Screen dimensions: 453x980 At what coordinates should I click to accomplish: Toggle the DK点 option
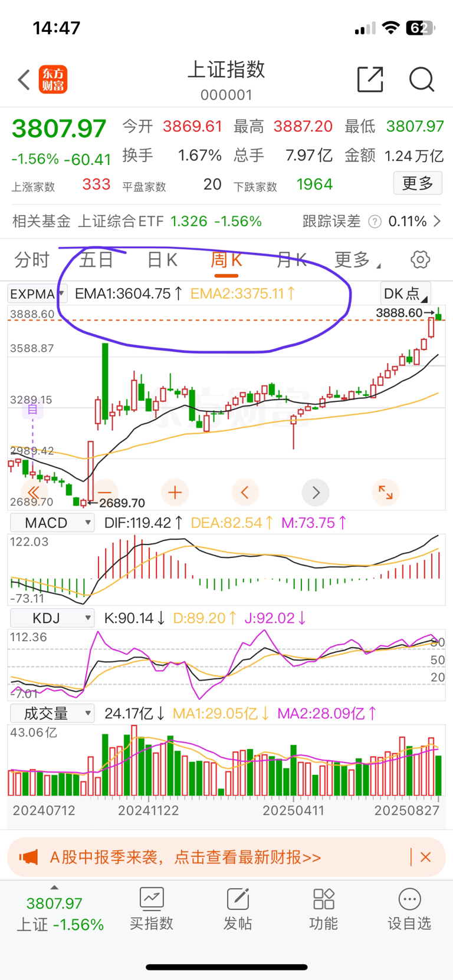pos(405,293)
